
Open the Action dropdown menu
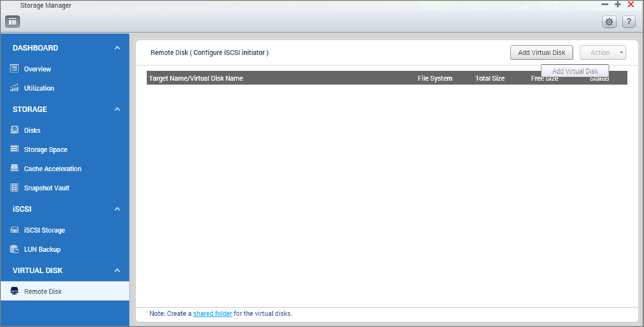(x=602, y=53)
